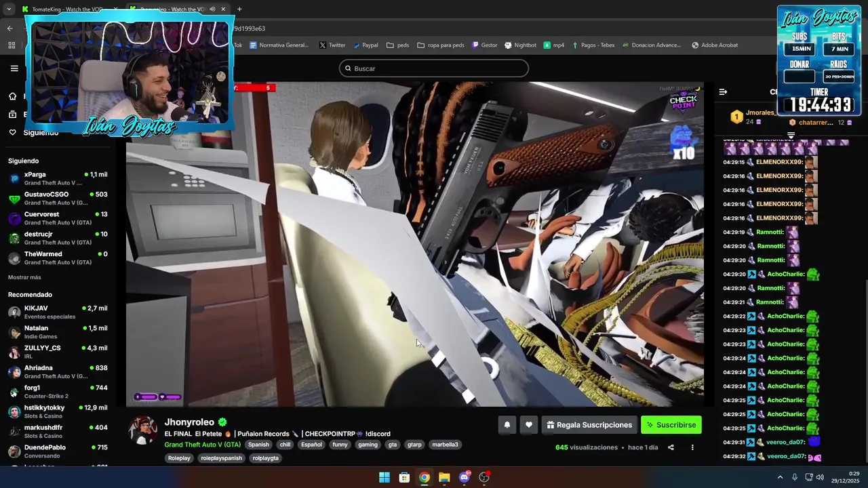The height and width of the screenshot is (488, 868).
Task: Open the Grand Theft Auto V (GTA) category link
Action: pos(202,445)
